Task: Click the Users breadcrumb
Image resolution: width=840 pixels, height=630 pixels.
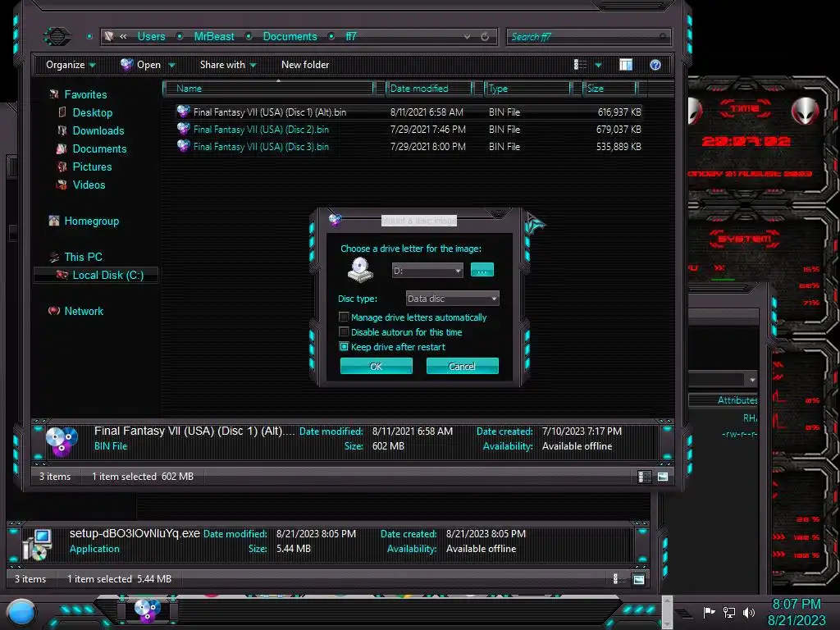Action: [151, 36]
